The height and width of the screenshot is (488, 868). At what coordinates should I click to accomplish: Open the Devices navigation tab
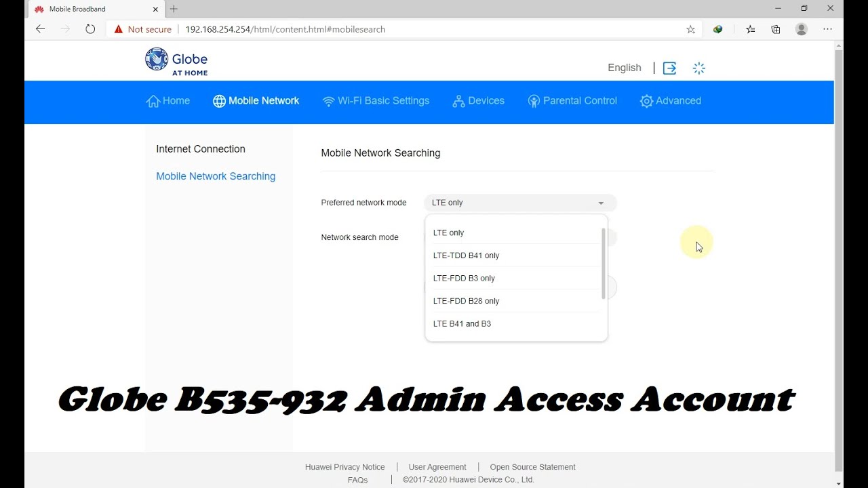478,101
